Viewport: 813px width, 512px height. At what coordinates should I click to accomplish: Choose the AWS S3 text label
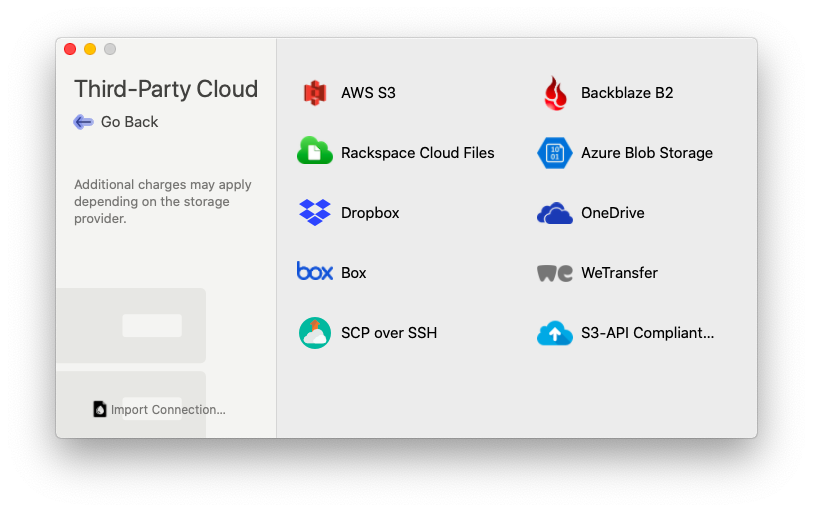pos(368,93)
